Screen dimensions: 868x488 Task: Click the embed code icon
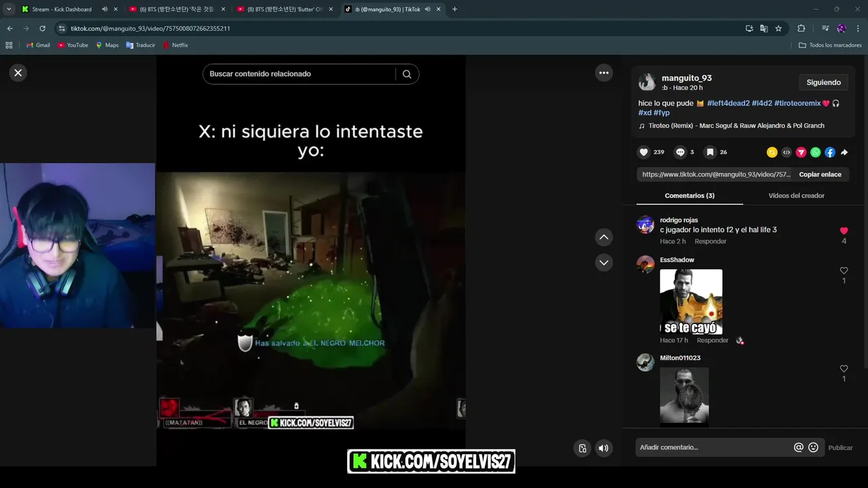(787, 152)
